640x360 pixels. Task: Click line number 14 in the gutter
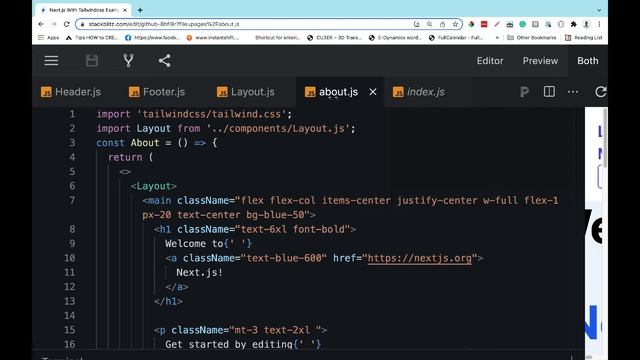coord(69,316)
